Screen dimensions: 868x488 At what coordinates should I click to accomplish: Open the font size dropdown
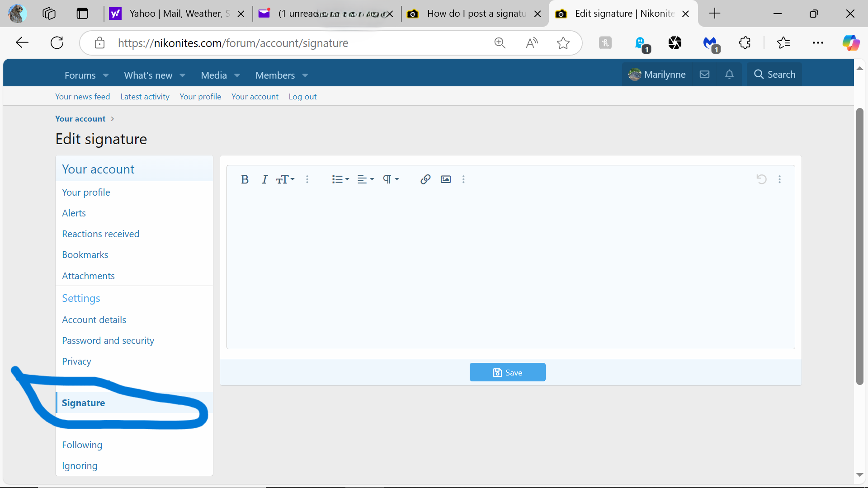(x=285, y=179)
